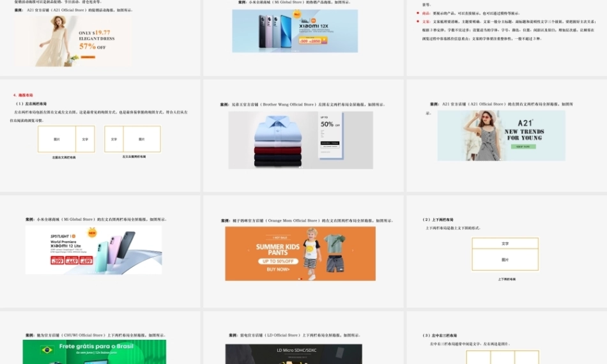The height and width of the screenshot is (364, 607).
Task: Click '57% OFF' text in the dress banner
Action: (92, 47)
